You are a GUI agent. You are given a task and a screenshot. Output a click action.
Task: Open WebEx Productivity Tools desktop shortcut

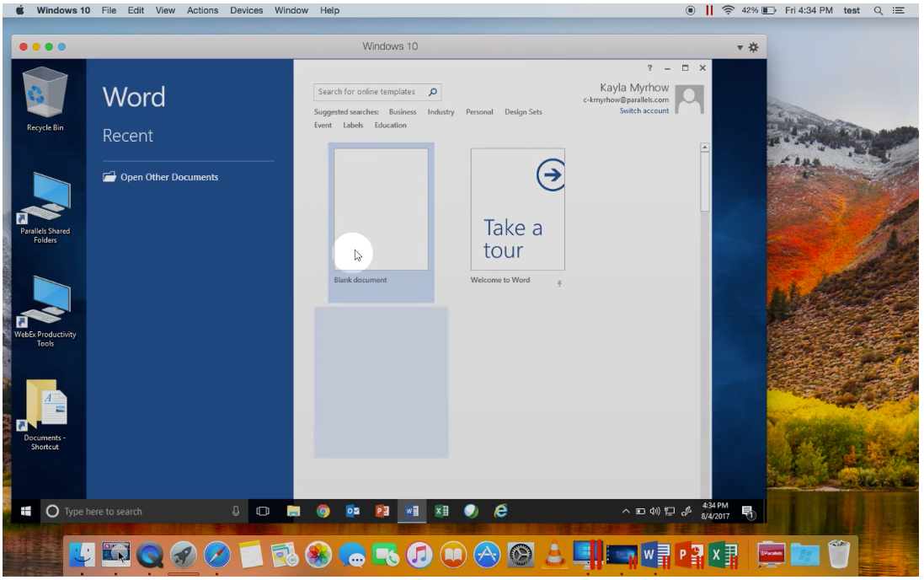coord(45,311)
